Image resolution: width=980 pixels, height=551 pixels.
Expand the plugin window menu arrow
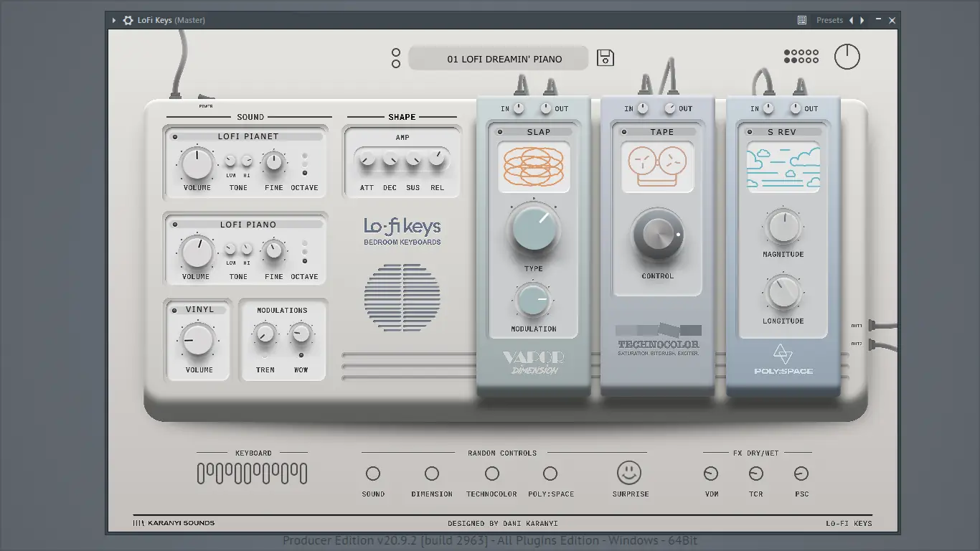tap(114, 20)
